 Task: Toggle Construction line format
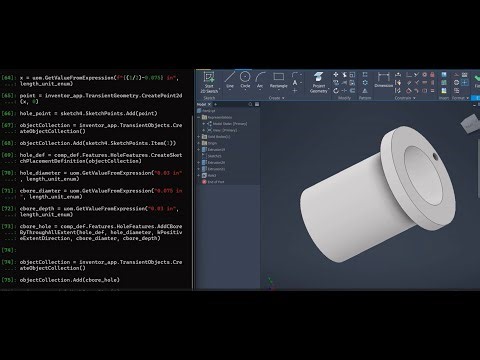tap(456, 75)
